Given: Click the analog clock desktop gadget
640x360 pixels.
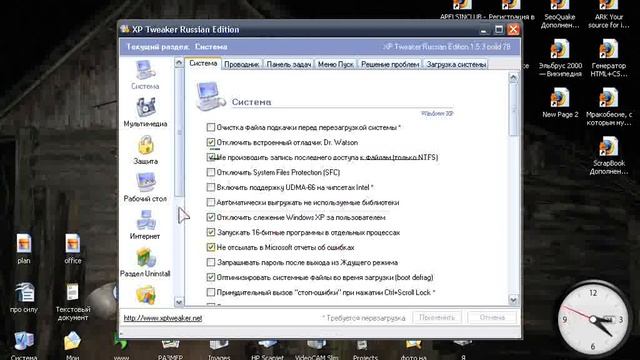Looking at the screenshot, I should [593, 320].
